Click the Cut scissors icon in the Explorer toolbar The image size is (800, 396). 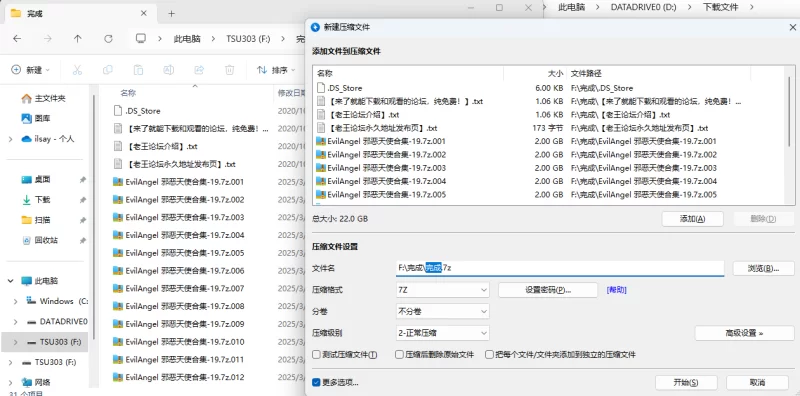[77, 70]
